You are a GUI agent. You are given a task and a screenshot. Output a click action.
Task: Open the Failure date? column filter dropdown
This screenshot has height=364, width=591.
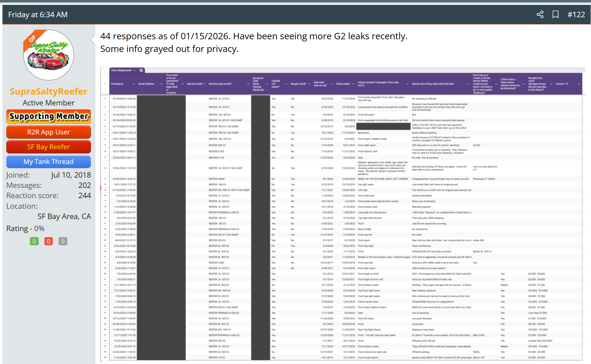[353, 84]
